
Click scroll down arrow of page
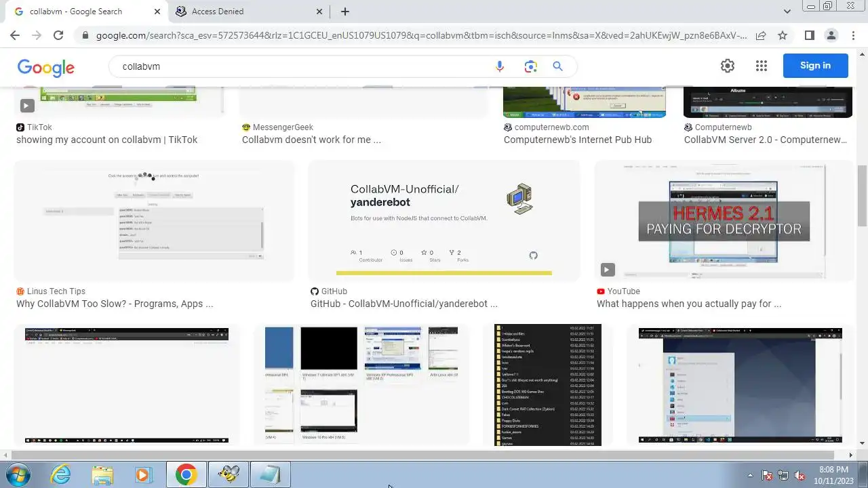point(862,444)
